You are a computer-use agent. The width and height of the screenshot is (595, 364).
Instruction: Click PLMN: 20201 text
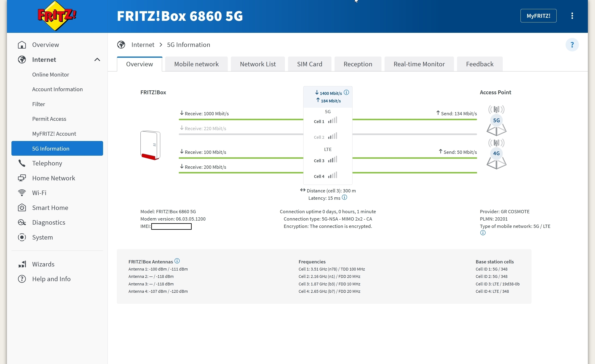(x=494, y=219)
